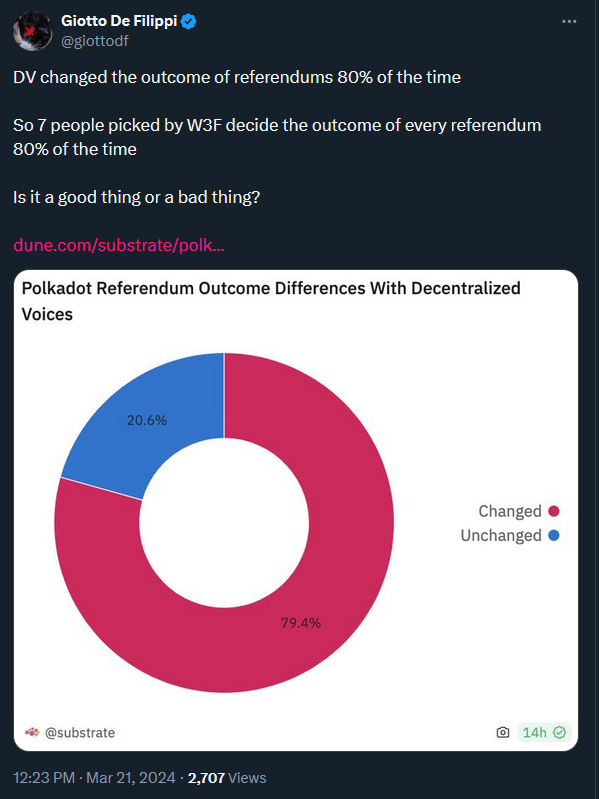Click the blue verified badge
The image size is (599, 799).
click(x=189, y=21)
